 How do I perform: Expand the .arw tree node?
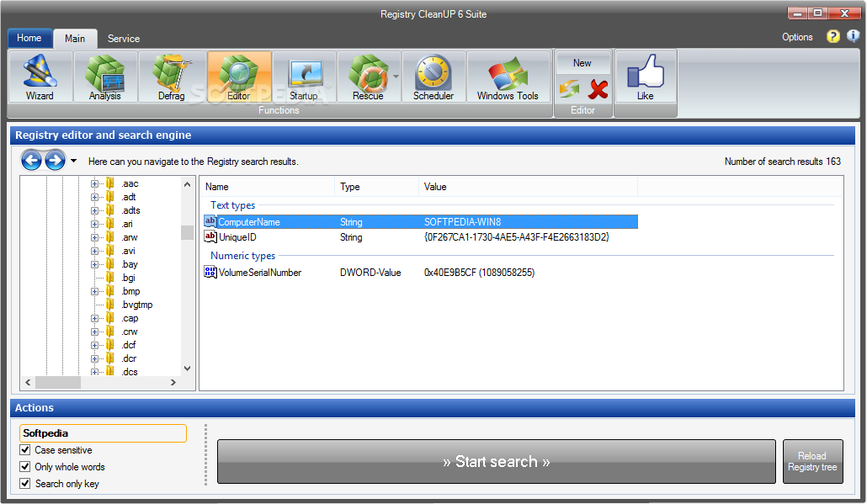pyautogui.click(x=94, y=237)
